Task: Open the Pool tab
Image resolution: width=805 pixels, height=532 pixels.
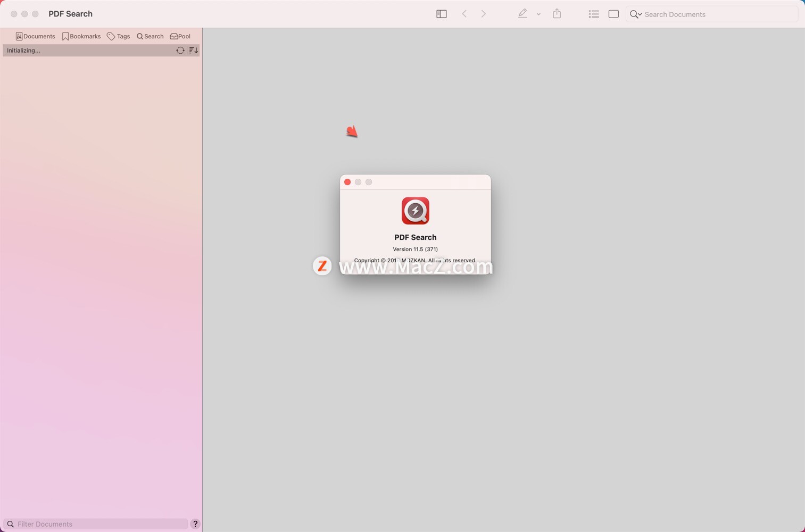Action: [x=180, y=36]
